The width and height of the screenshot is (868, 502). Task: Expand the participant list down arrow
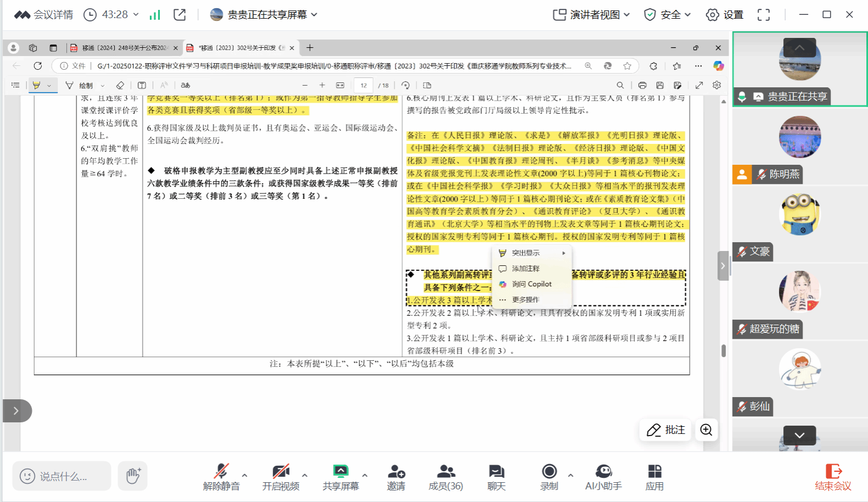(799, 435)
